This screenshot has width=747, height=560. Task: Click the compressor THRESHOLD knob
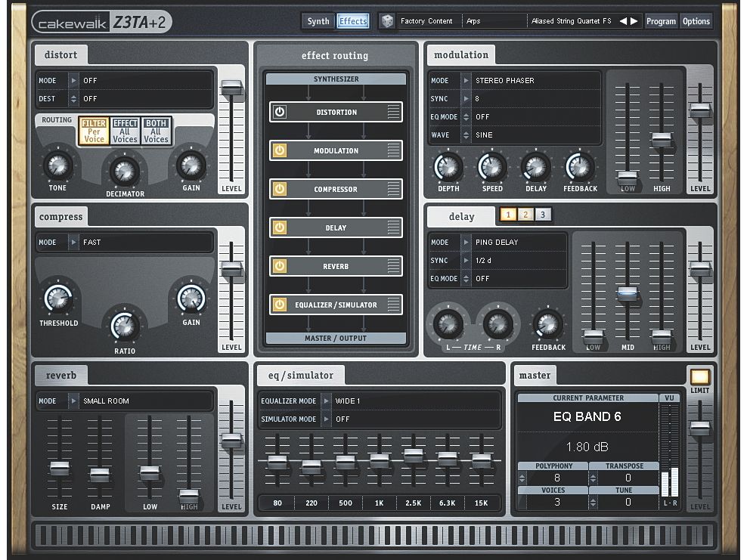tap(58, 299)
